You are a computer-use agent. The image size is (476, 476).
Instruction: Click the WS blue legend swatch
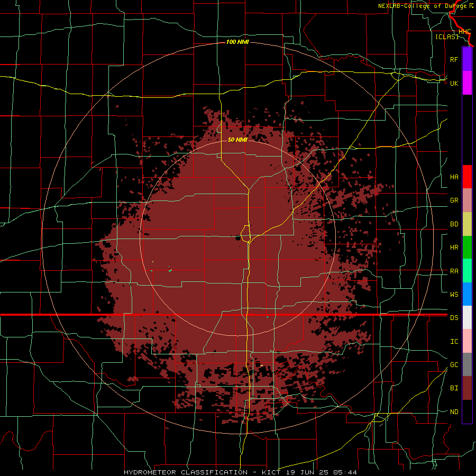click(x=467, y=294)
